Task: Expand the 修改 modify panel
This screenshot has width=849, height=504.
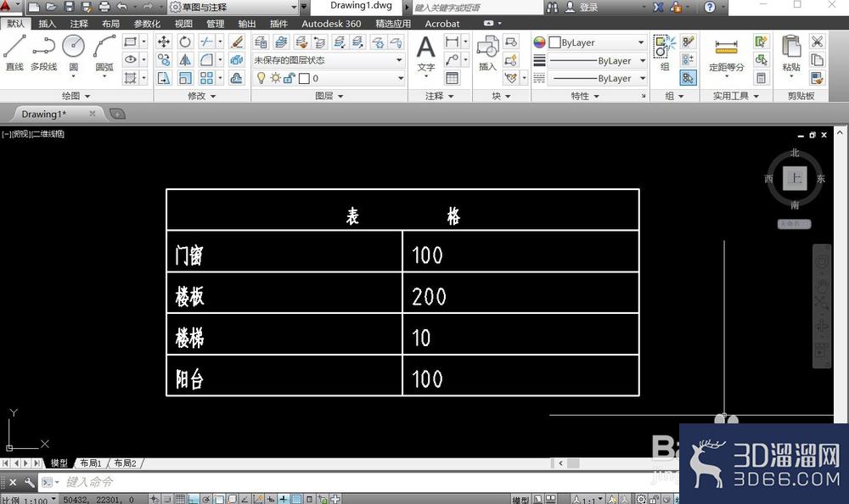Action: tap(201, 96)
